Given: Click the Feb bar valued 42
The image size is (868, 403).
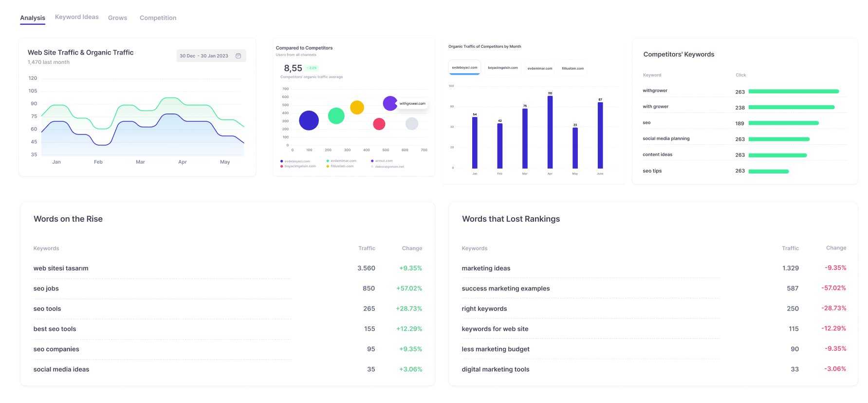Looking at the screenshot, I should [500, 146].
